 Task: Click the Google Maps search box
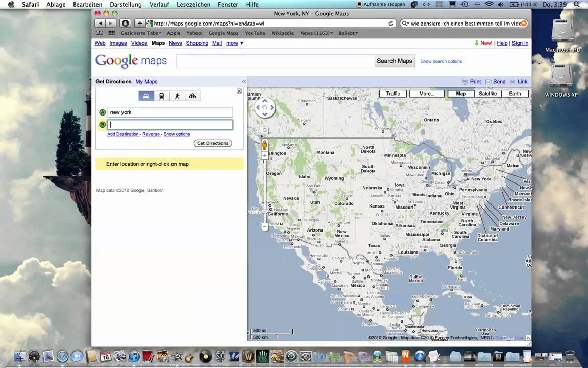(x=275, y=61)
